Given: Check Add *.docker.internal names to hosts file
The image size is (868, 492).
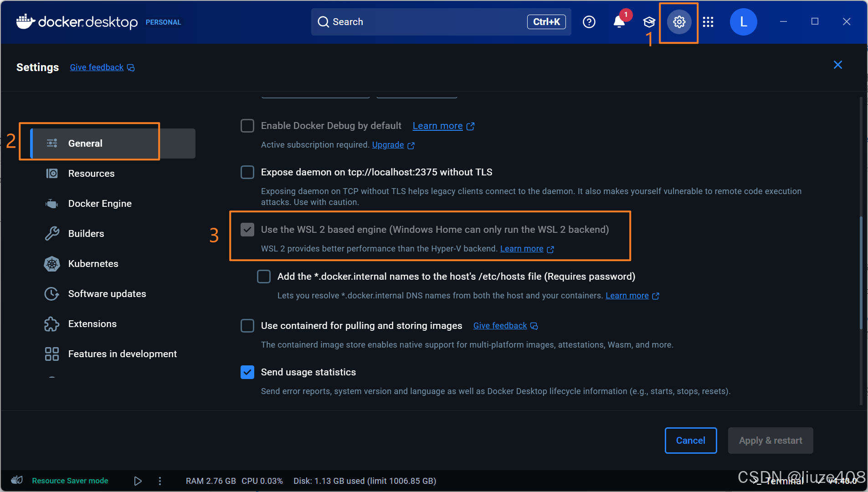Looking at the screenshot, I should coord(264,277).
